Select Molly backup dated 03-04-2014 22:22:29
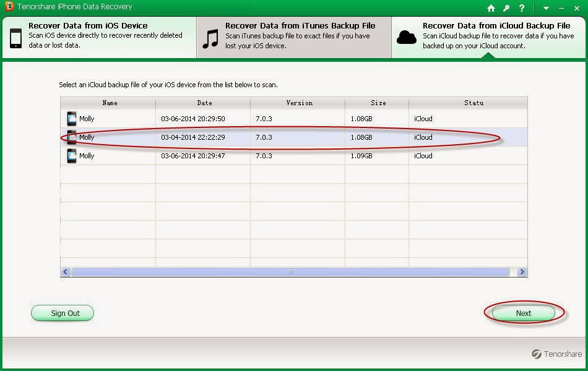Screen dimensions: 588x371 pyautogui.click(x=294, y=137)
